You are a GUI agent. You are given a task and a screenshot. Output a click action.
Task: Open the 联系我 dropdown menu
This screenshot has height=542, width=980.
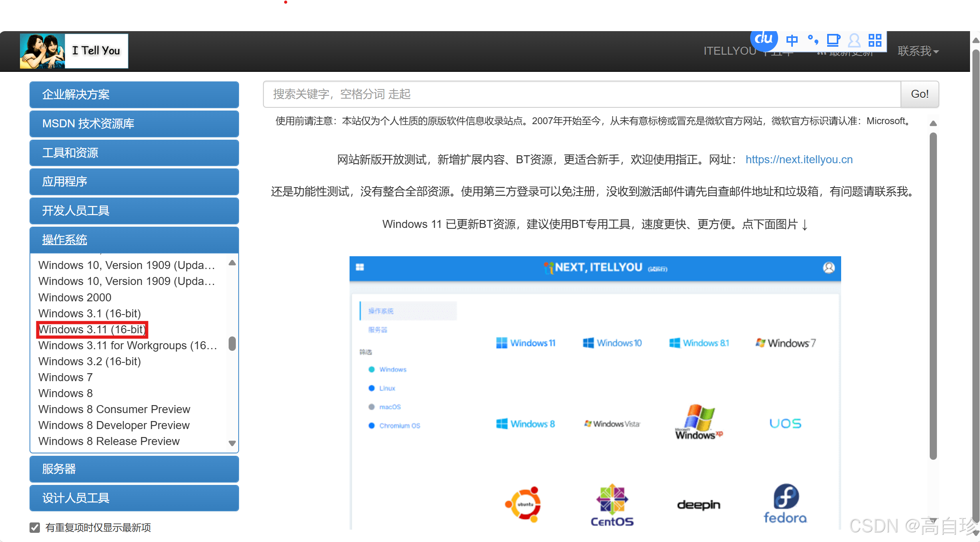coord(918,51)
